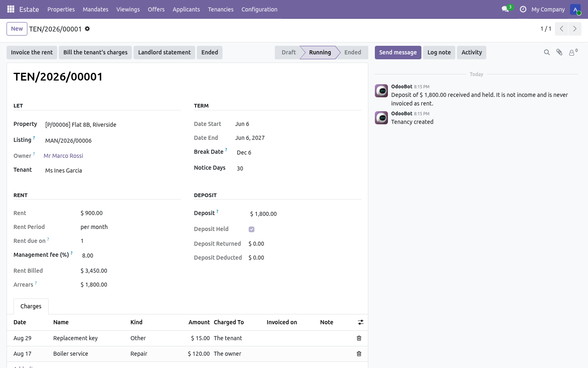Follow the Mr Marco Rossi owner link
Image resolution: width=588 pixels, height=368 pixels.
(63, 156)
